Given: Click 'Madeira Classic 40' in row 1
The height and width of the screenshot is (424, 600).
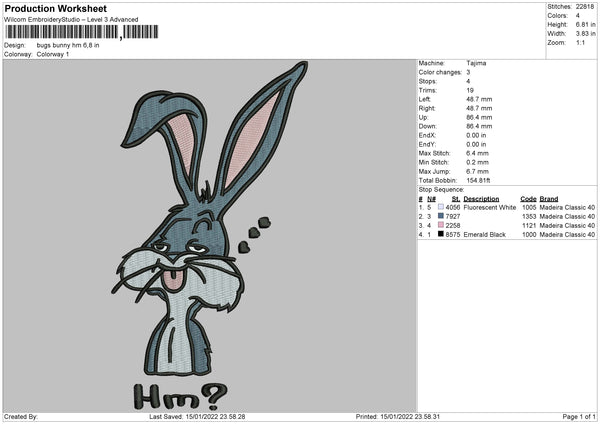Looking at the screenshot, I should [x=567, y=207].
